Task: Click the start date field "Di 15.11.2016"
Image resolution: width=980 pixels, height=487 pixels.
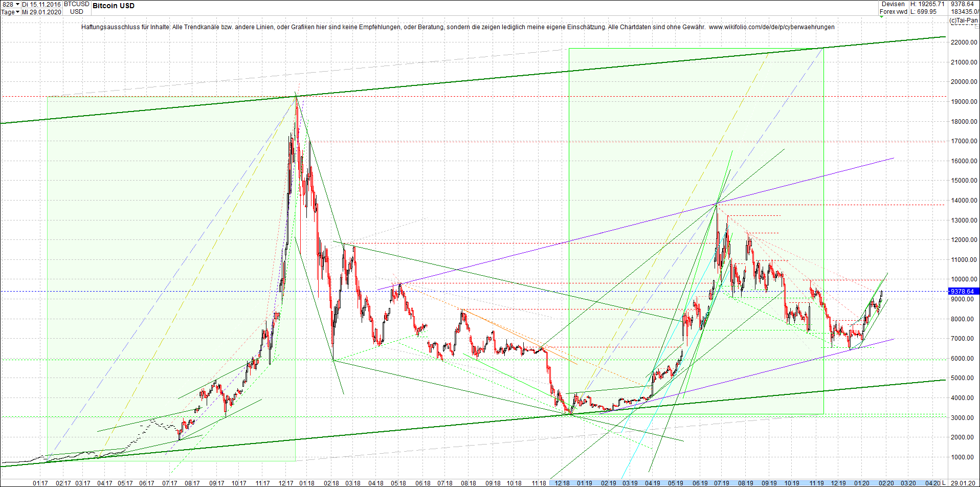Action: 41,4
